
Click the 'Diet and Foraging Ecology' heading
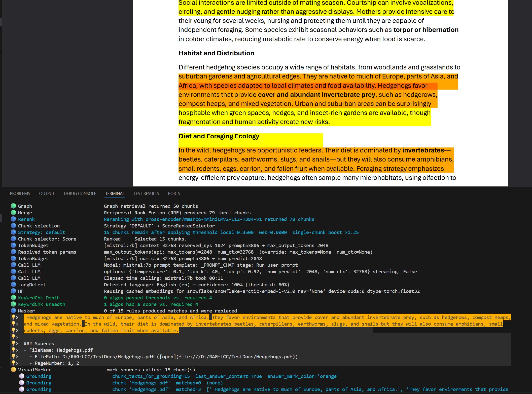[219, 136]
